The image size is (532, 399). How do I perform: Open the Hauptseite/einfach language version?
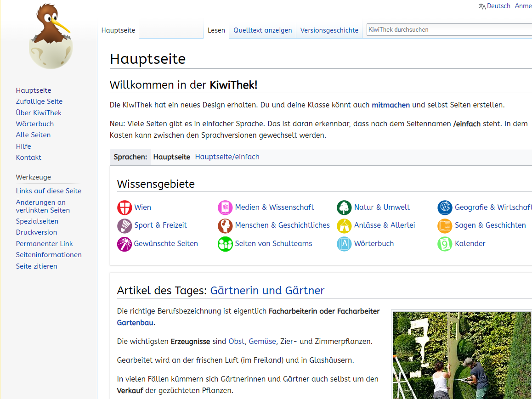pos(227,157)
